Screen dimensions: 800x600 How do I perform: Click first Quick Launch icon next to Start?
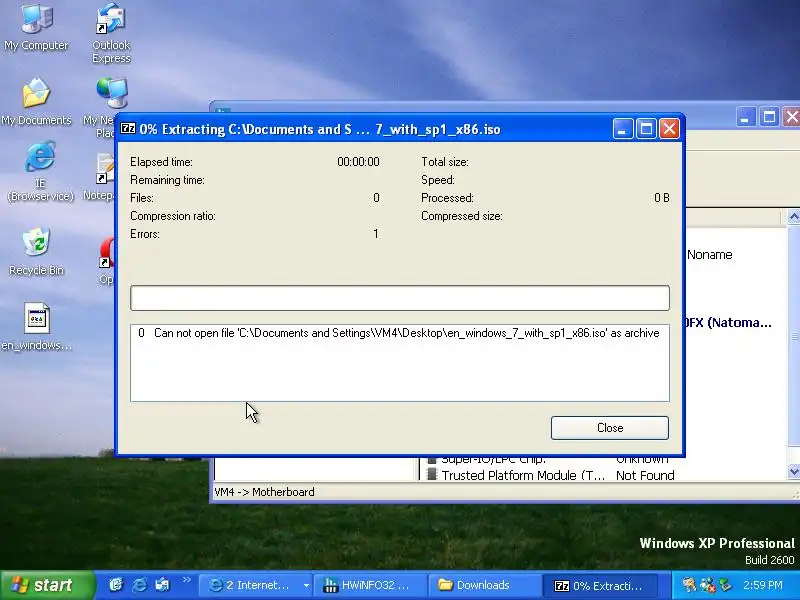pyautogui.click(x=116, y=585)
